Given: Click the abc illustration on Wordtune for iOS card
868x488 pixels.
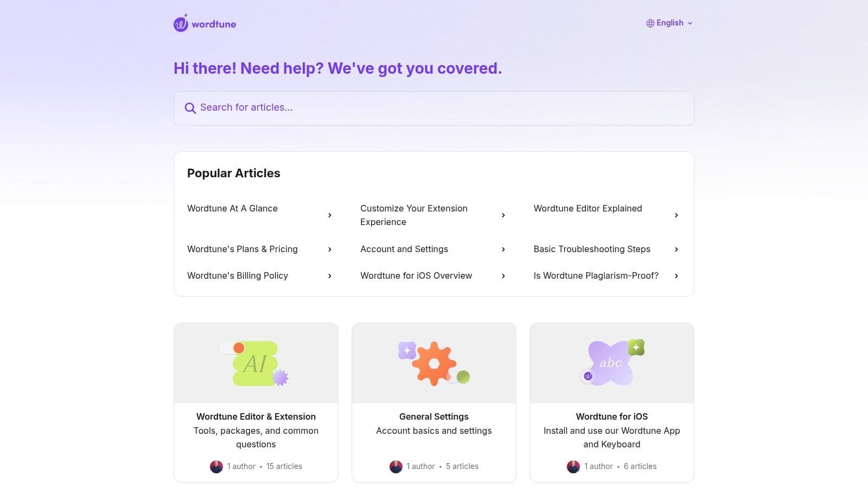Looking at the screenshot, I should pos(611,363).
